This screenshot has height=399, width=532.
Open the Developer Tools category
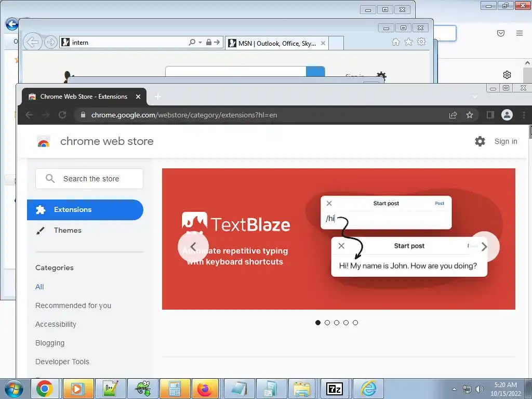pos(62,362)
